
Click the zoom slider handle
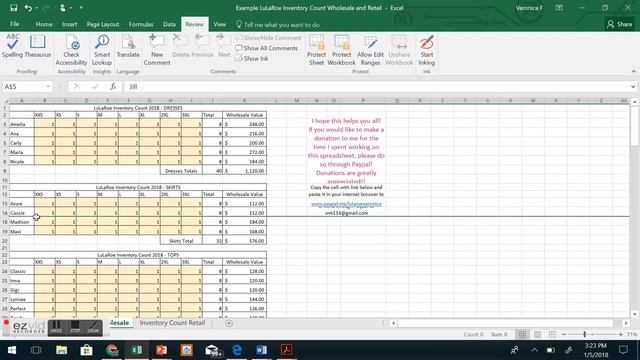584,334
